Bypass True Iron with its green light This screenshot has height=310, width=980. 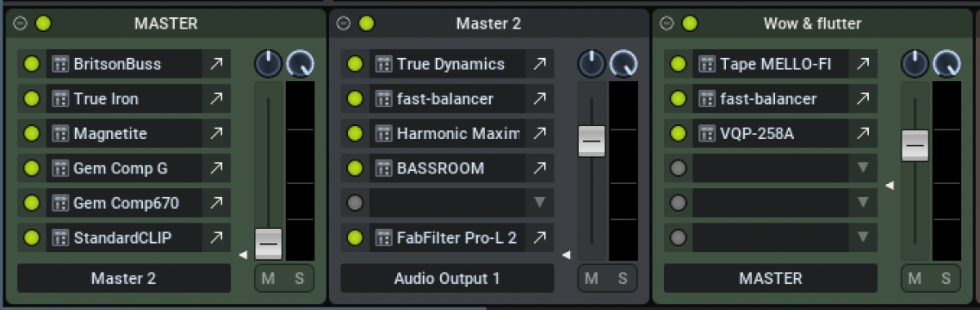tap(32, 99)
